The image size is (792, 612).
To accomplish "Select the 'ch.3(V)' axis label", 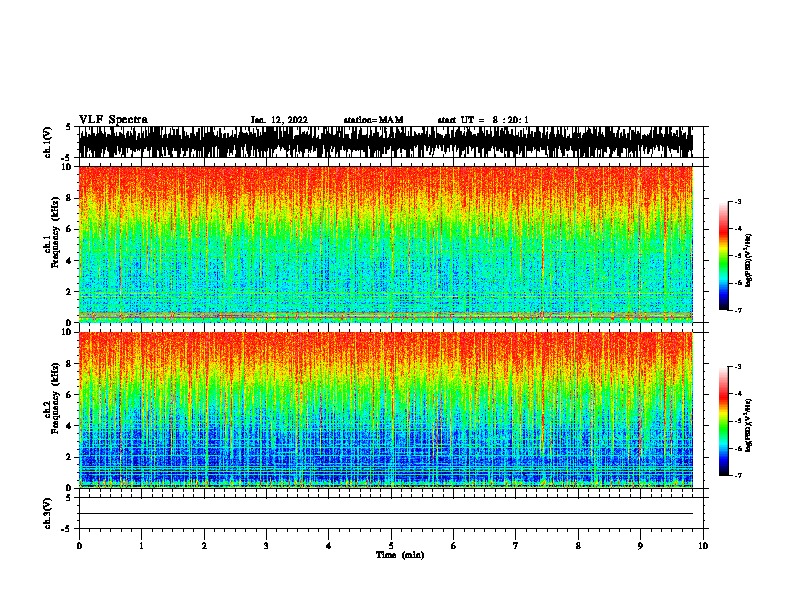I will click(x=47, y=513).
